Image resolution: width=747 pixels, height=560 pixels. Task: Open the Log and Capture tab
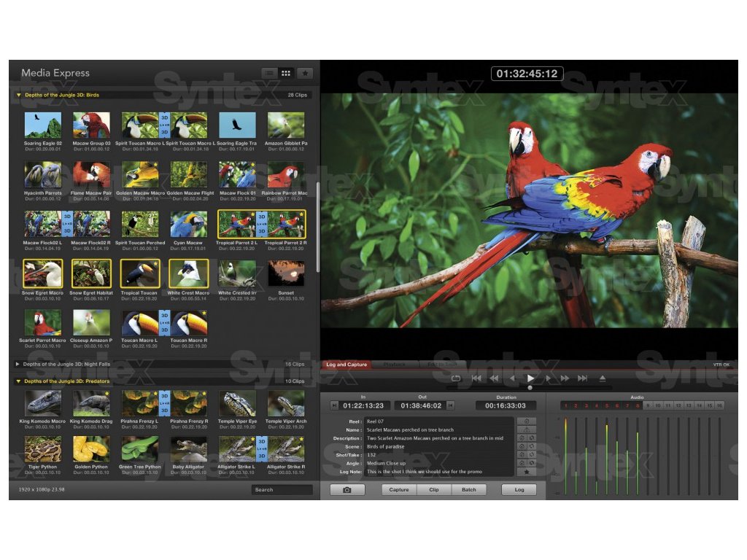[x=347, y=364]
